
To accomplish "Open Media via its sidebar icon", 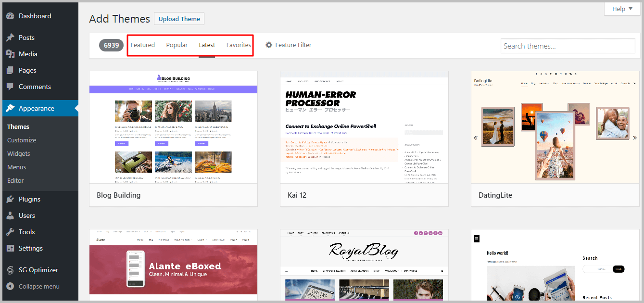I will point(10,54).
